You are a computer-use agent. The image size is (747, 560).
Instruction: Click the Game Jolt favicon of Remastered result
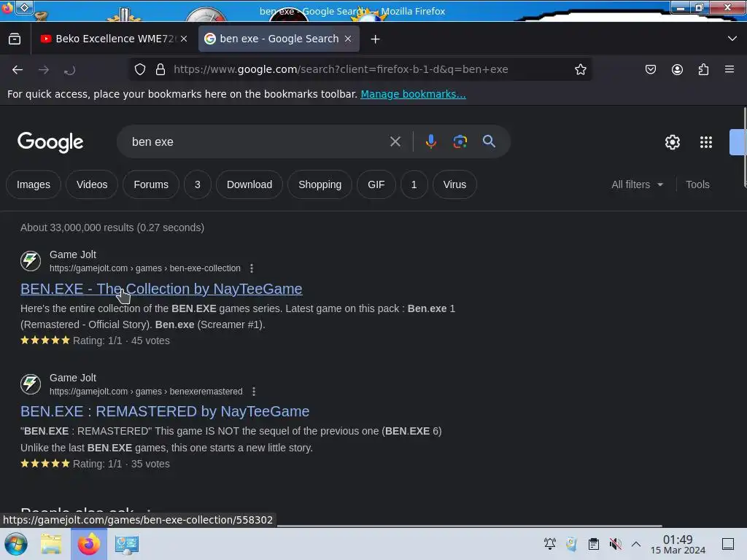pyautogui.click(x=31, y=384)
